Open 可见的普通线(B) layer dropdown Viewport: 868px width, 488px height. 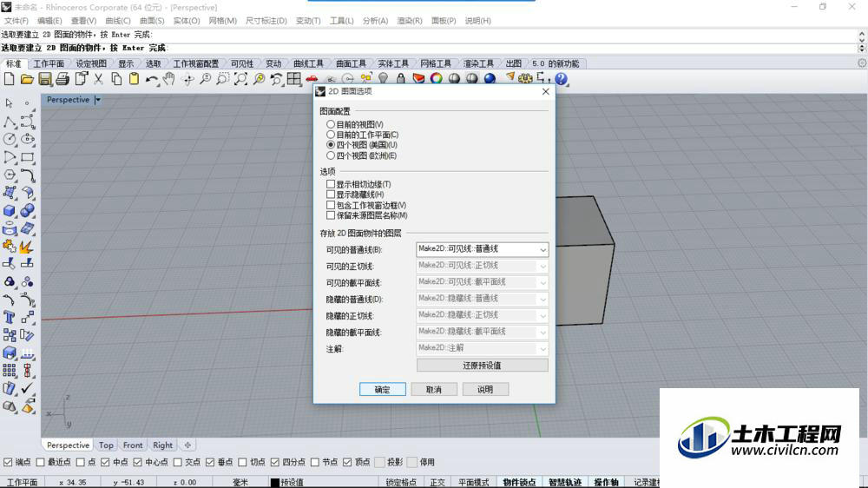pyautogui.click(x=482, y=249)
